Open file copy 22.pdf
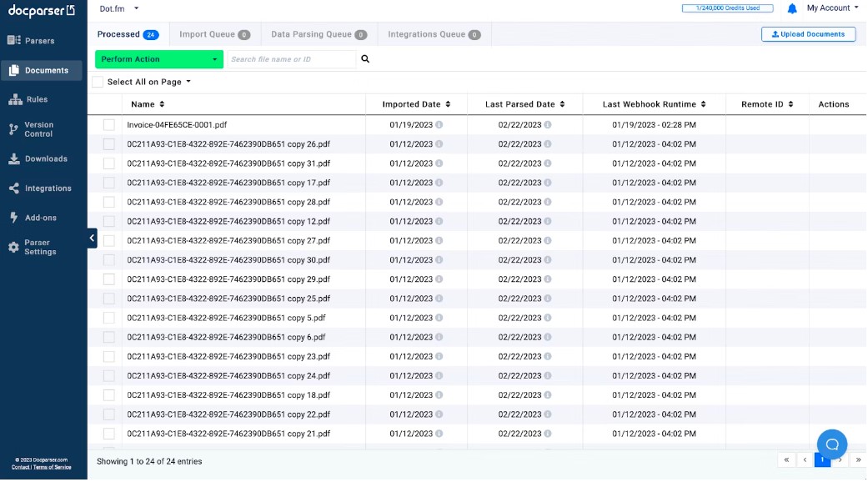The image size is (868, 482). click(x=228, y=414)
